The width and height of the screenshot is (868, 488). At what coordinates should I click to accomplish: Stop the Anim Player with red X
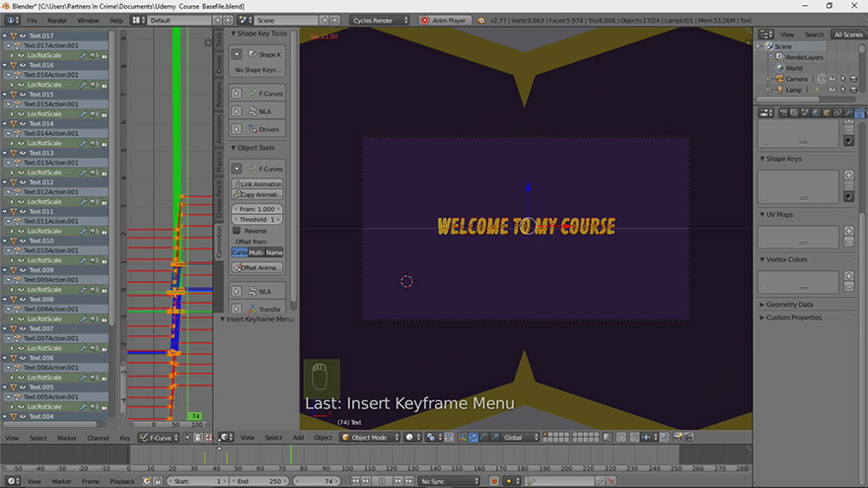[424, 21]
